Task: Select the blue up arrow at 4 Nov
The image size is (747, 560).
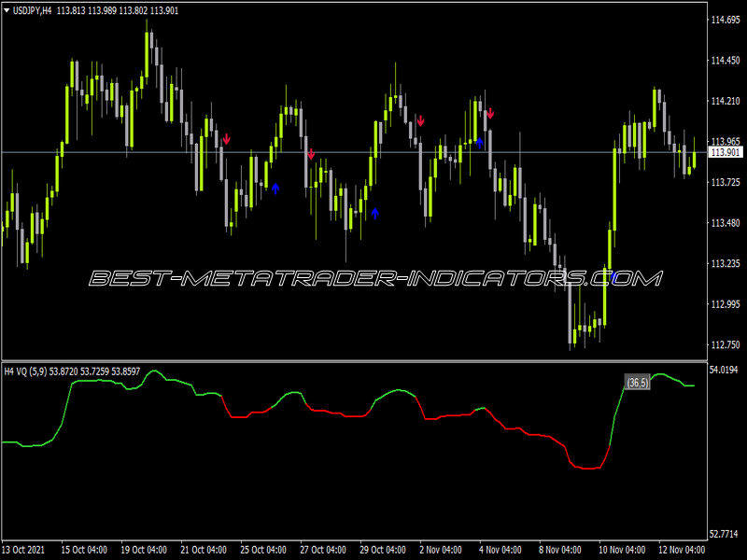Action: coord(480,143)
